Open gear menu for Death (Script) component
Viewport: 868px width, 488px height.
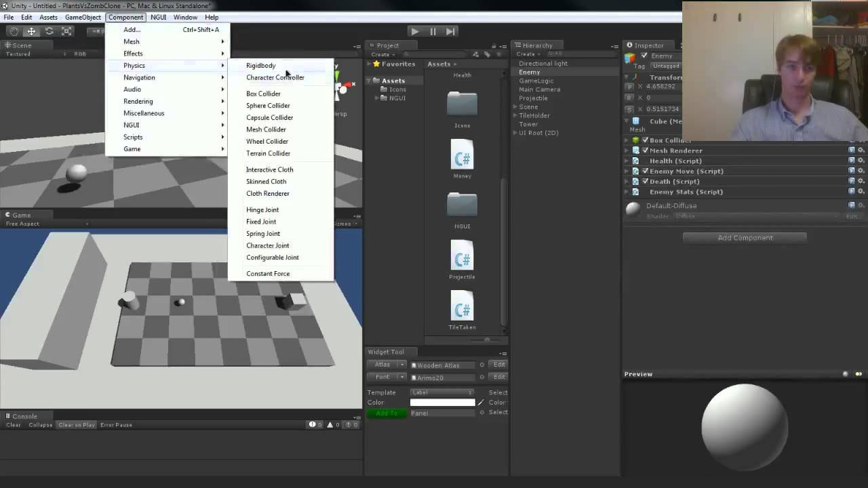[861, 181]
